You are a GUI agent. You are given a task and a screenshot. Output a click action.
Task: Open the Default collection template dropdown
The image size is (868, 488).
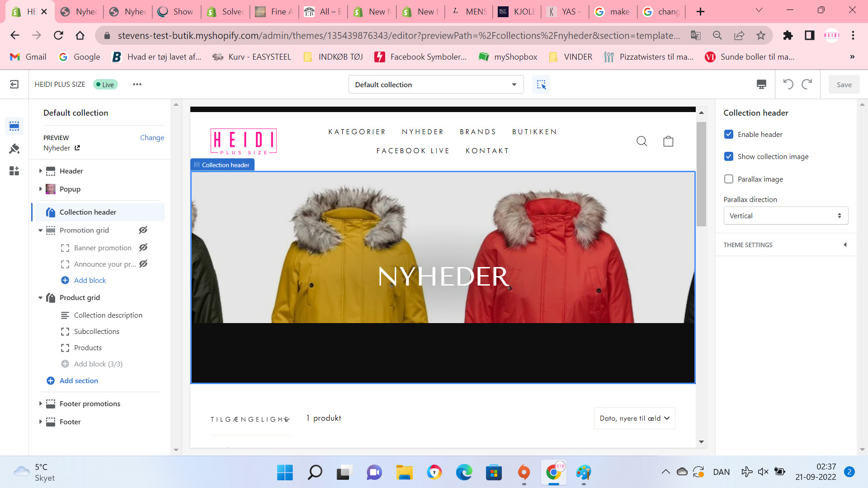pos(436,84)
